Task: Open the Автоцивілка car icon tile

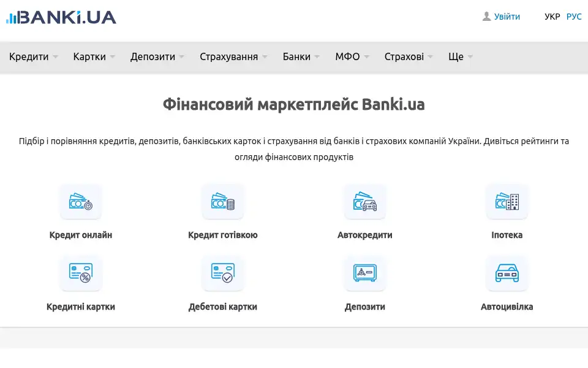Action: point(507,273)
